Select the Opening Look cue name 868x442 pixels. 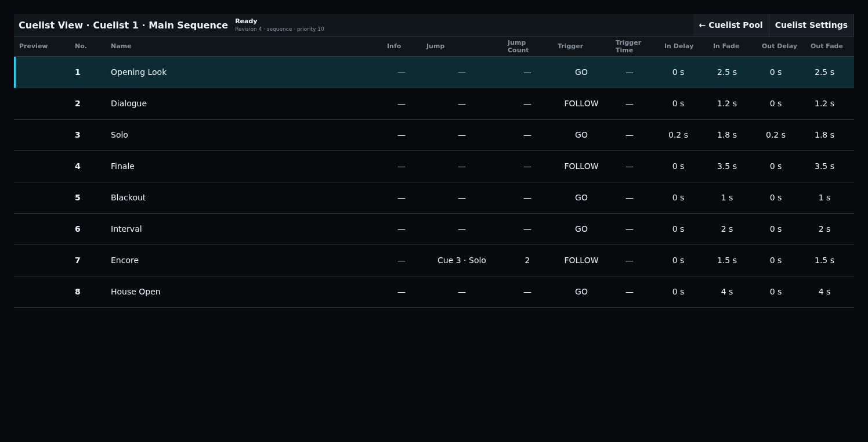[x=139, y=72]
